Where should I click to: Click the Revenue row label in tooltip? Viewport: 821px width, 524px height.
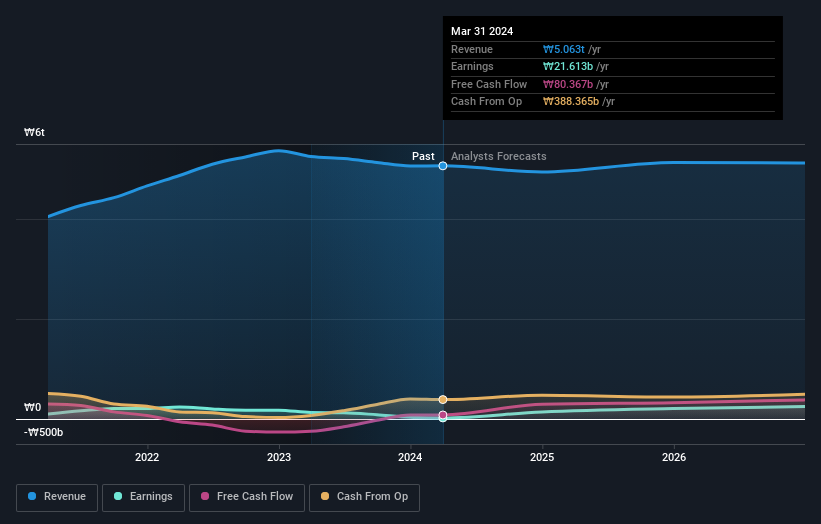click(x=472, y=49)
